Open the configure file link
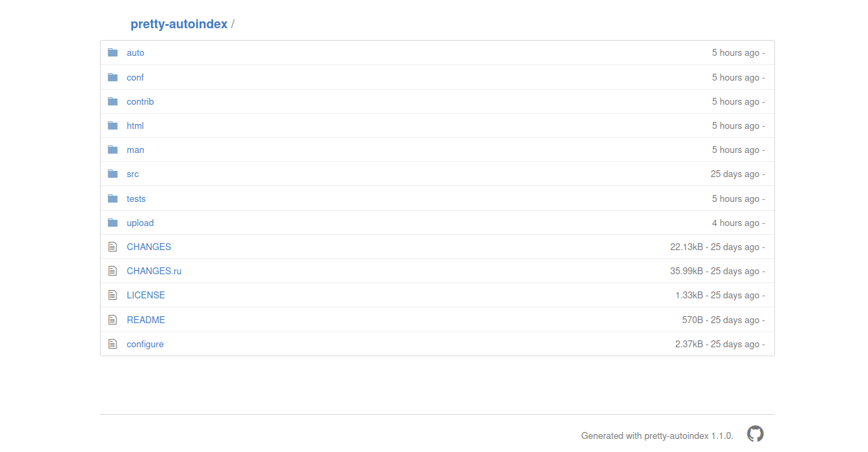868x452 pixels. tap(145, 344)
